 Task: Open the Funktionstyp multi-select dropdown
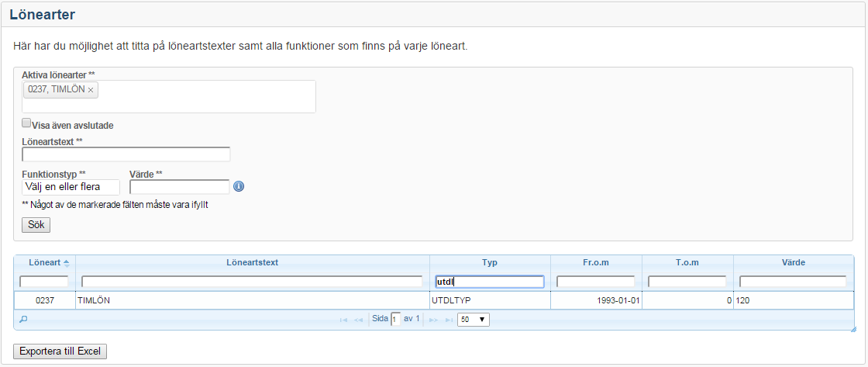pos(71,187)
